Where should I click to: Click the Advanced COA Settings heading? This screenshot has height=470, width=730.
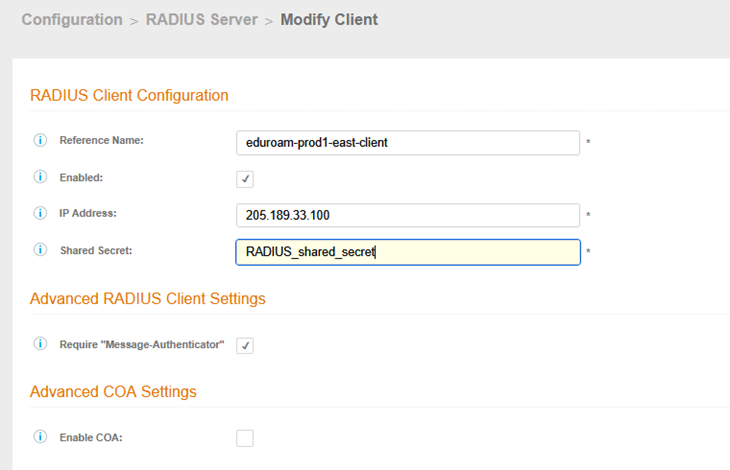click(113, 392)
